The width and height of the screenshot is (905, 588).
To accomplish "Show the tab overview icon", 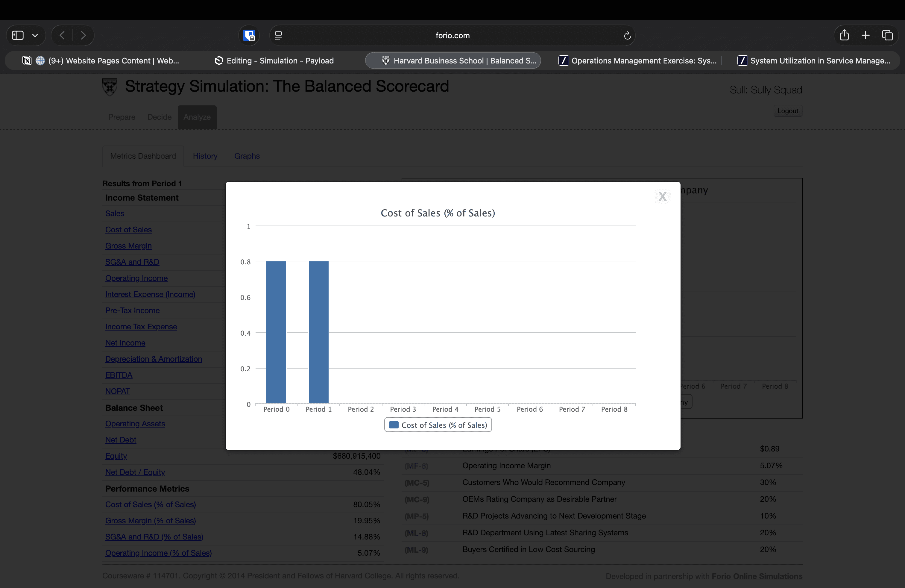I will [x=887, y=35].
